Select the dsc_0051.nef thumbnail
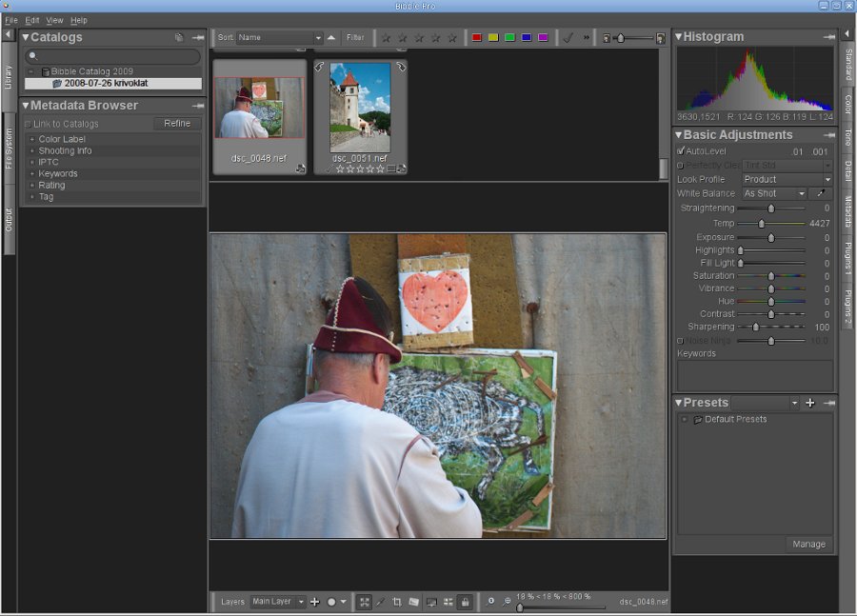Screen dimensions: 857x616 (360, 108)
